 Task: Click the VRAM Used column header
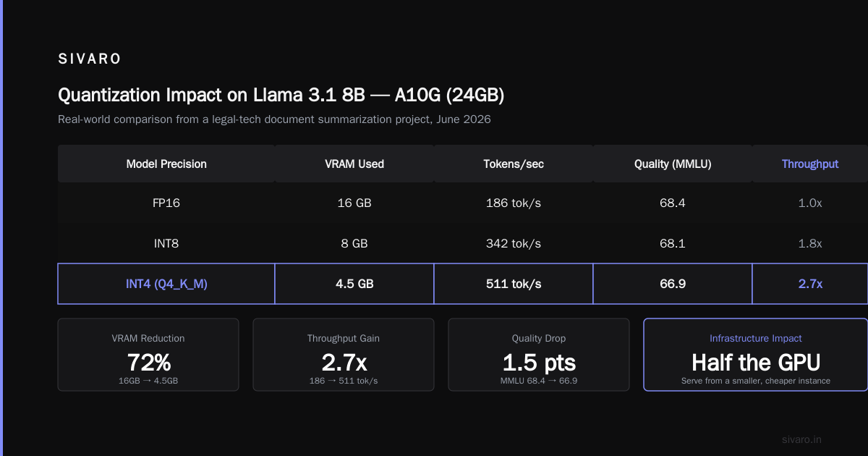coord(354,164)
